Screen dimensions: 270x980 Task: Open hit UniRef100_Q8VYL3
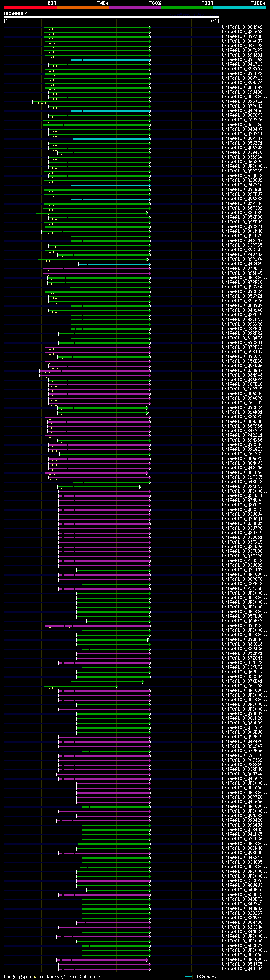tap(242, 78)
